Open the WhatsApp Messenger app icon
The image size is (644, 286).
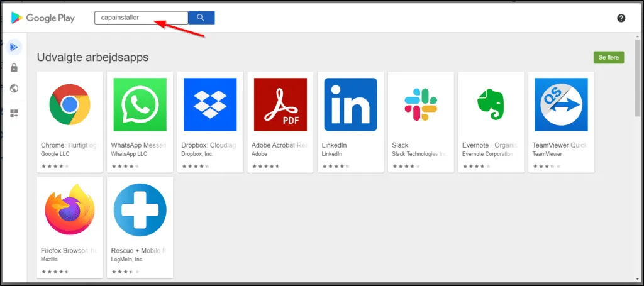(x=140, y=104)
